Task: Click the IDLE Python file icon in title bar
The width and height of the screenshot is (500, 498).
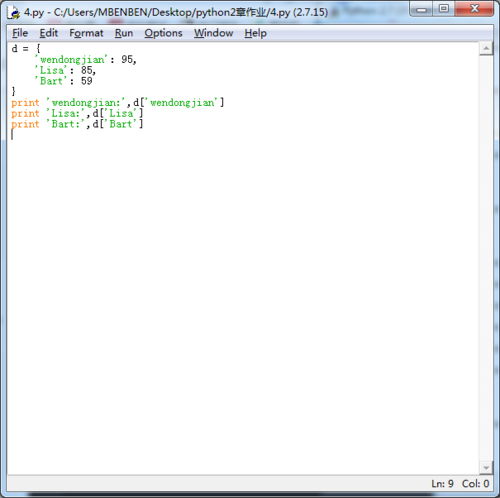Action: (x=14, y=12)
